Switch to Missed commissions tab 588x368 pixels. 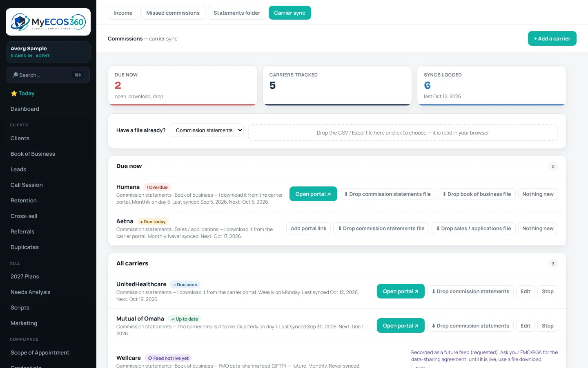click(173, 13)
